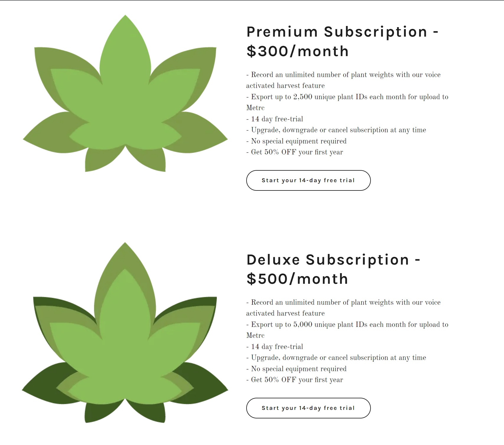Click the 2,500 unique plant IDs export line
The height and width of the screenshot is (445, 504).
[x=347, y=102]
